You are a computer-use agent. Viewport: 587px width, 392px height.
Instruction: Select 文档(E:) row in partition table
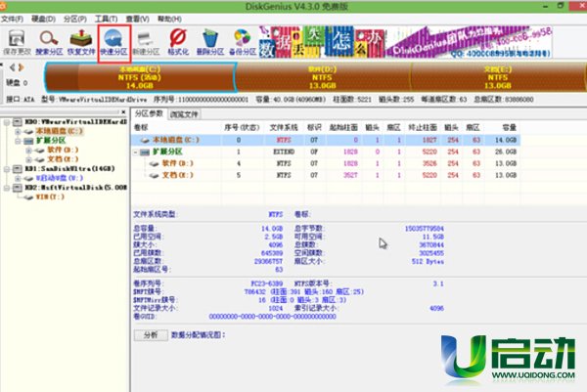[326, 175]
